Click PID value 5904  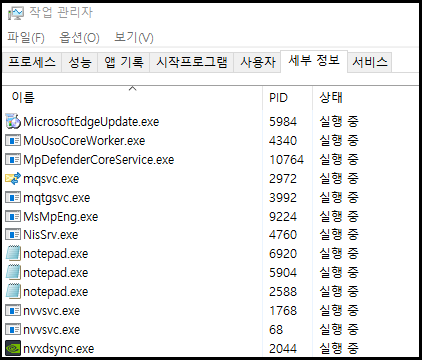tap(283, 273)
